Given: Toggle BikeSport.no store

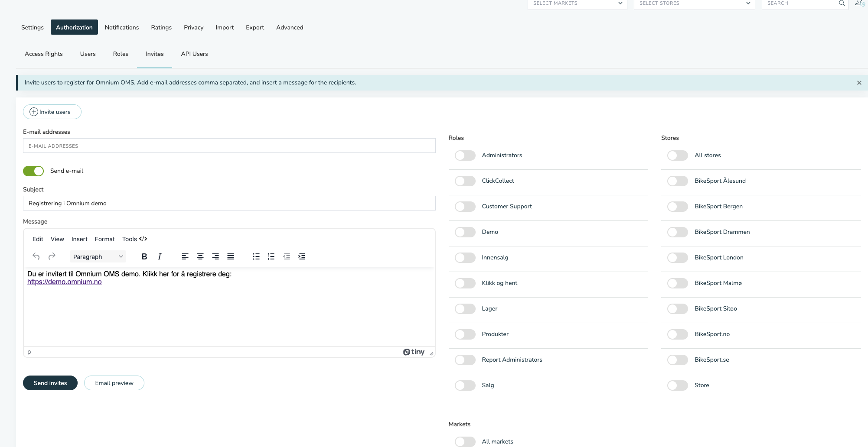Looking at the screenshot, I should pos(678,334).
